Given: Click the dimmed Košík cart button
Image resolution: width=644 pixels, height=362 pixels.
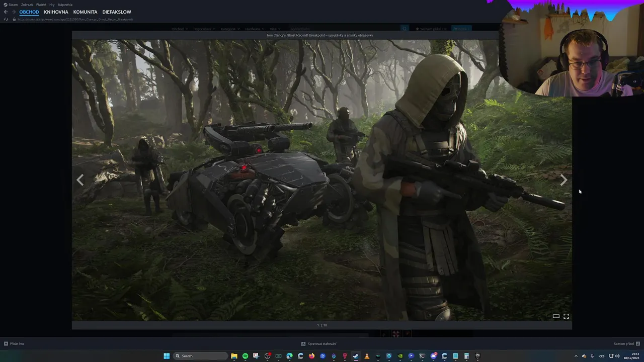Looking at the screenshot, I should [x=461, y=29].
